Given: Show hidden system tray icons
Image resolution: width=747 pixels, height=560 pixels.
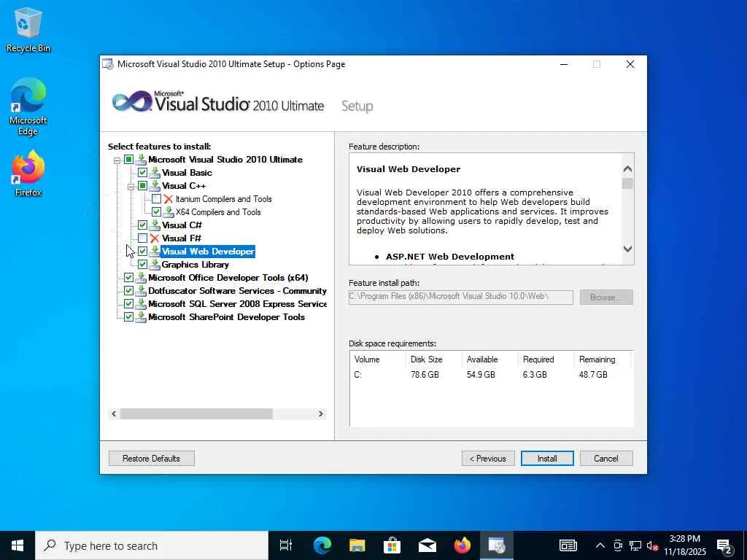Looking at the screenshot, I should 600,545.
